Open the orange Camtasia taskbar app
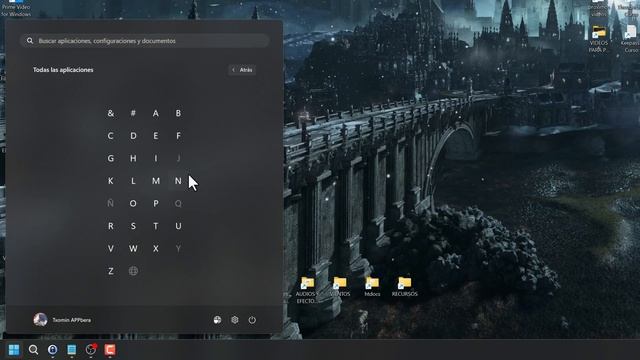The height and width of the screenshot is (360, 640). tap(110, 350)
